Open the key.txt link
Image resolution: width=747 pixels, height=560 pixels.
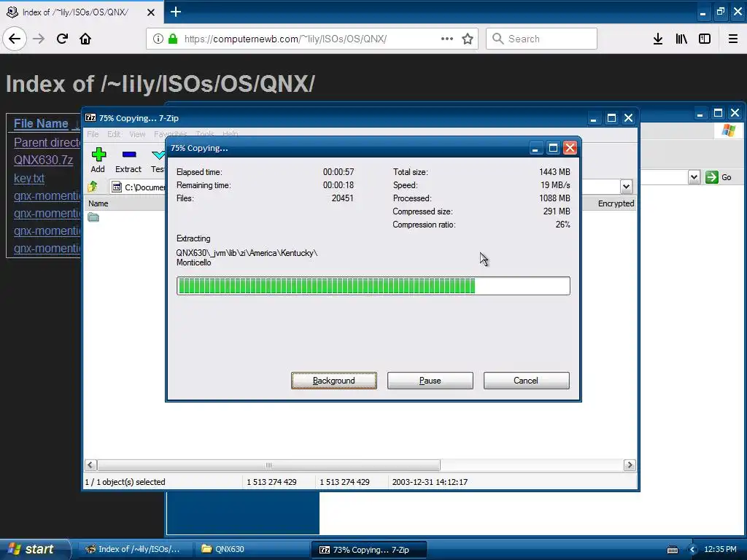pyautogui.click(x=29, y=178)
